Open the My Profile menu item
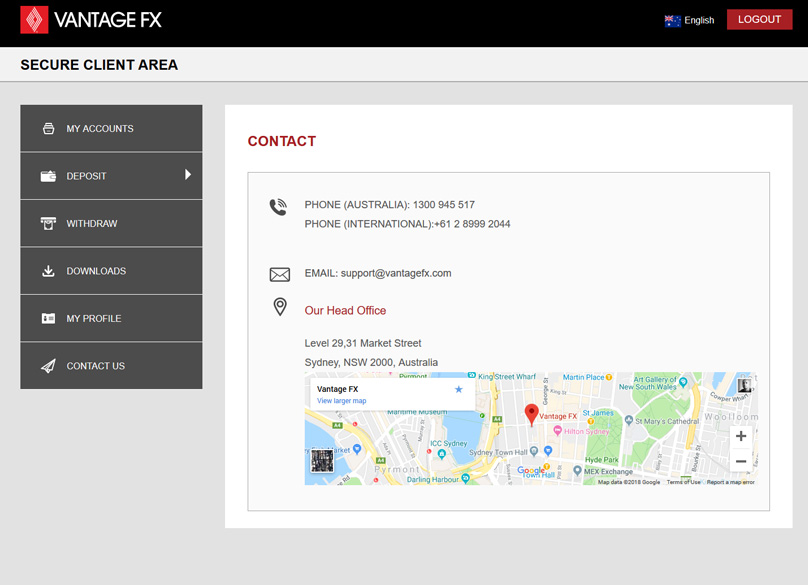This screenshot has height=585, width=808. point(111,319)
